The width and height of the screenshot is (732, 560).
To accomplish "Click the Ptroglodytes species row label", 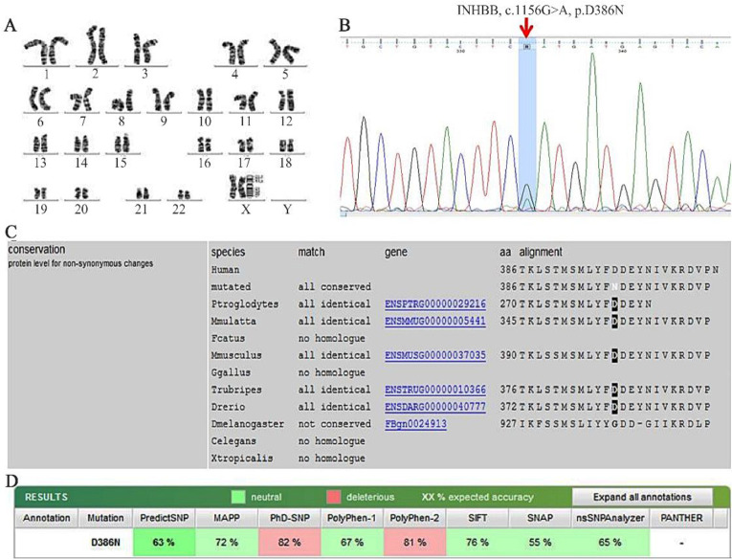I will point(245,304).
